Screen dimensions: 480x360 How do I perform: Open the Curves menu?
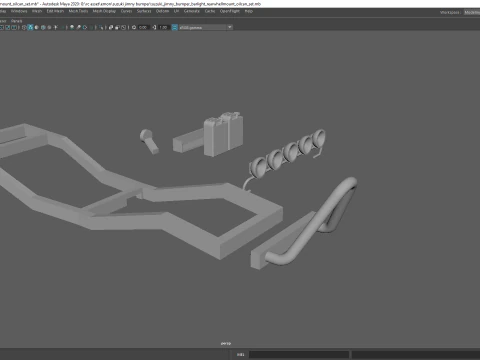tap(126, 11)
